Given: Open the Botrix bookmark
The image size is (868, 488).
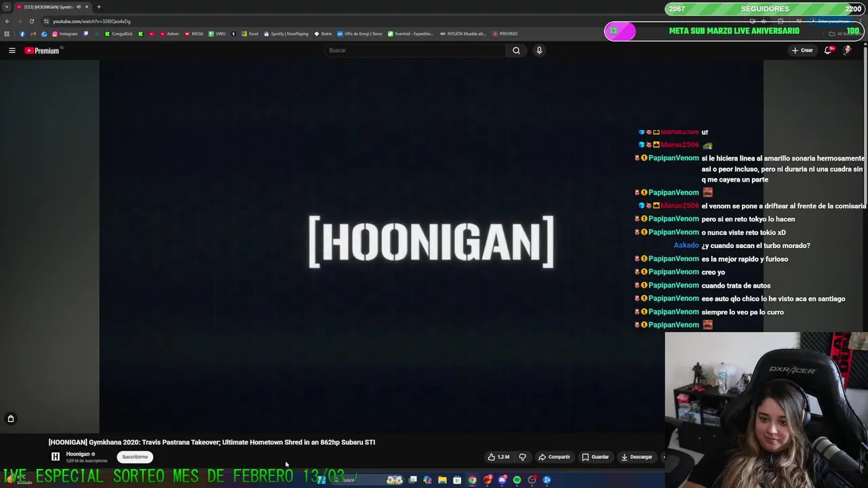Looking at the screenshot, I should click(x=323, y=34).
